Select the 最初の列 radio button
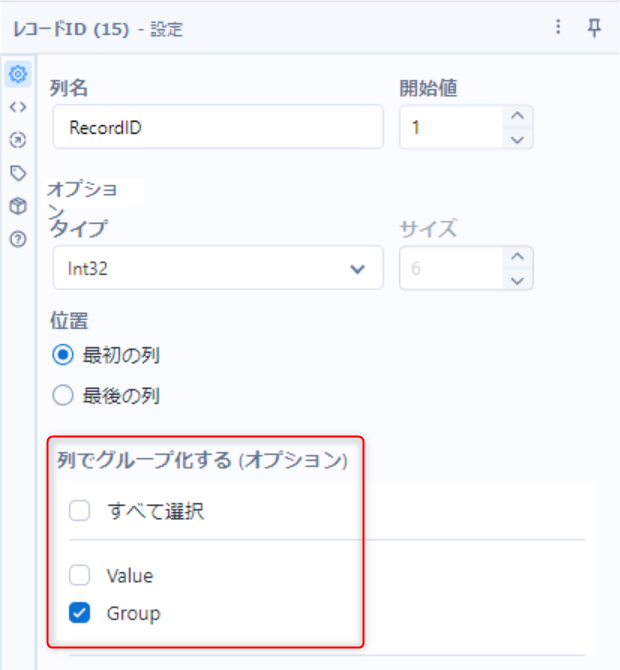The height and width of the screenshot is (670, 620). [63, 355]
